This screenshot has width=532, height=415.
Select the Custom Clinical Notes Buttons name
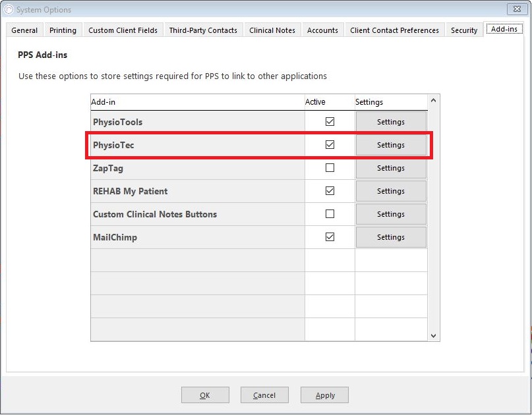pos(155,214)
